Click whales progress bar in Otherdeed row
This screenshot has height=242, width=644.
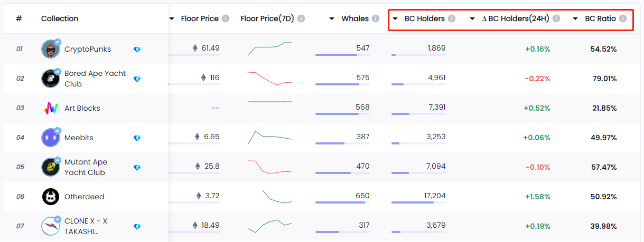(x=342, y=202)
